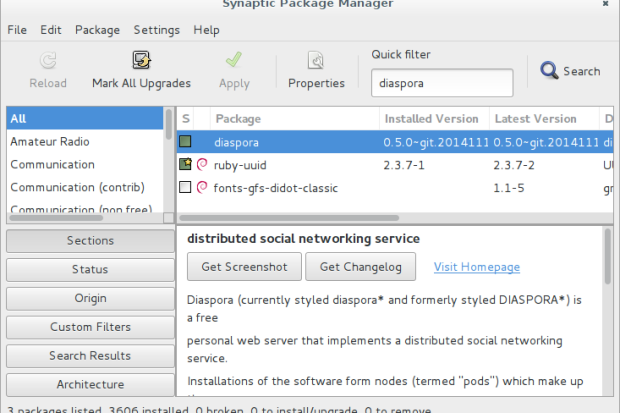Toggle the upgradable status box for ruby-uuid
620x413 pixels.
(185, 164)
